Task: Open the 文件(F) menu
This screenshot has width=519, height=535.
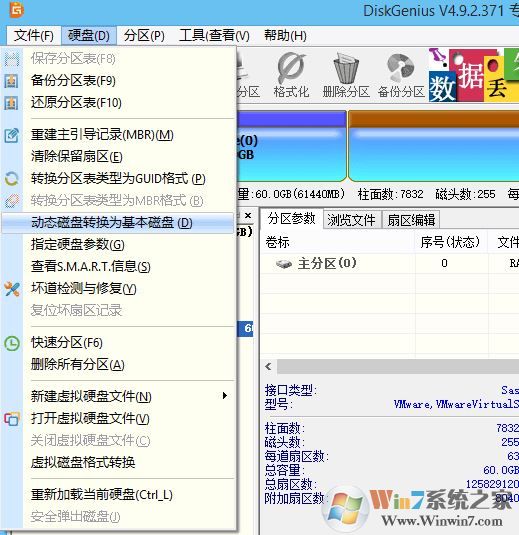Action: [33, 35]
